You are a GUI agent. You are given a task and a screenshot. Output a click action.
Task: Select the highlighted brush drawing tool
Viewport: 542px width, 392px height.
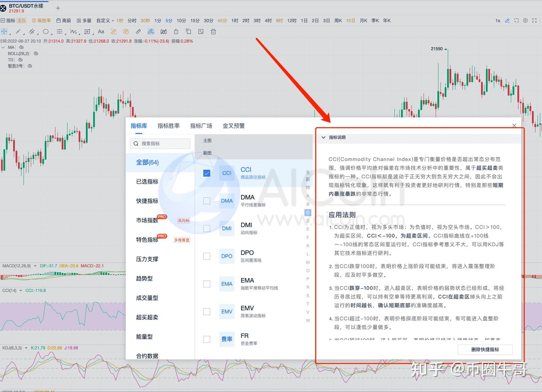(x=151, y=32)
